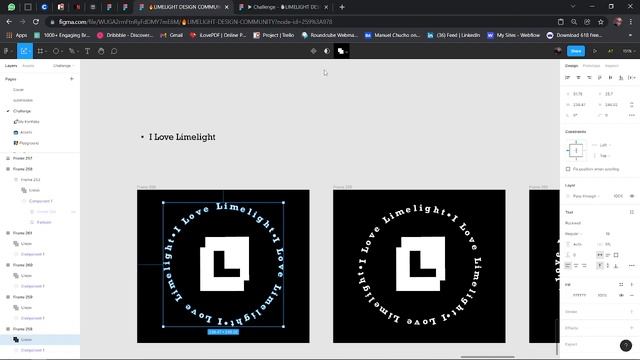Open the Help question-mark button
This screenshot has height=360, width=640.
(626, 346)
